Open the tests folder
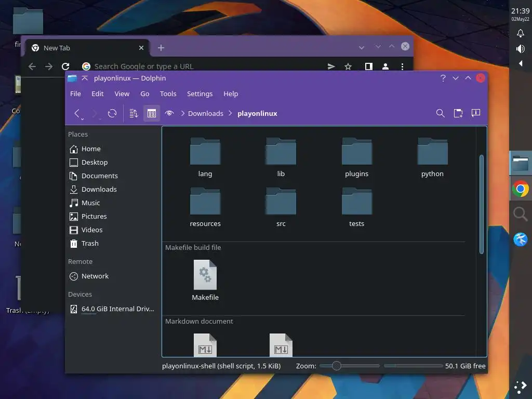This screenshot has height=399, width=532. [x=356, y=207]
